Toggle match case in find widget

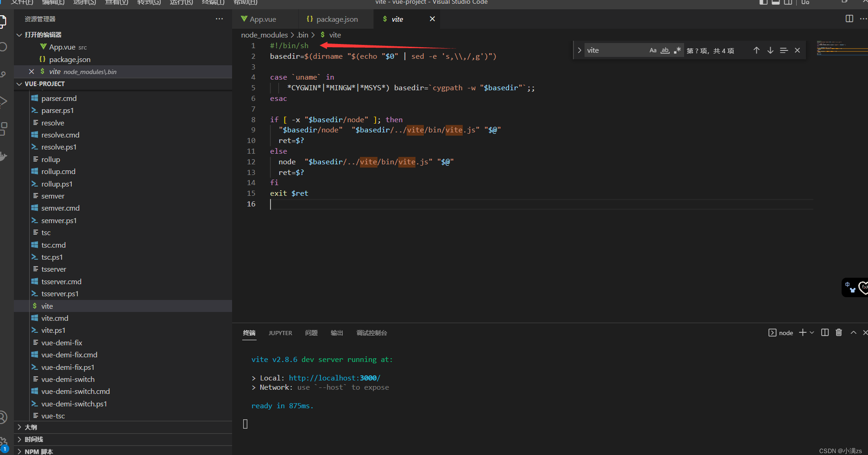(x=653, y=50)
